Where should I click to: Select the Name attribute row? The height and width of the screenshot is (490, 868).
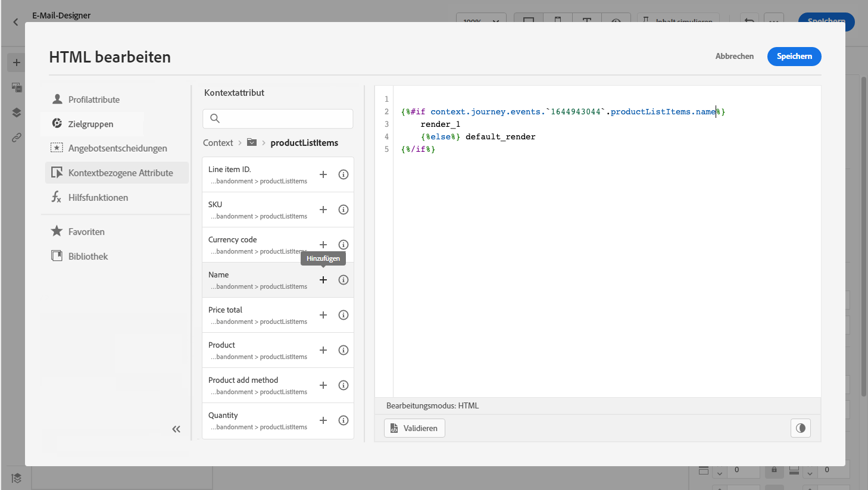(278, 280)
